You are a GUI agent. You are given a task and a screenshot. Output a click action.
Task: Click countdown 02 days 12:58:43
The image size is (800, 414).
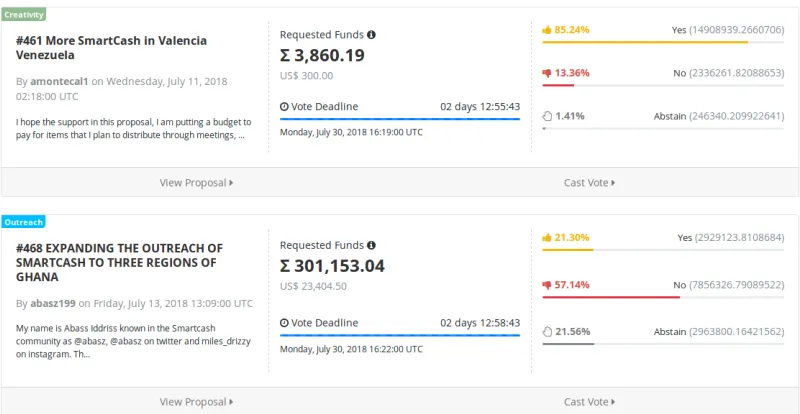click(480, 323)
